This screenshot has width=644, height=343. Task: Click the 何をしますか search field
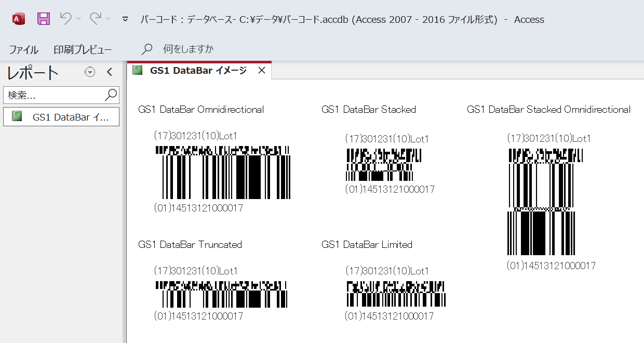pos(187,49)
